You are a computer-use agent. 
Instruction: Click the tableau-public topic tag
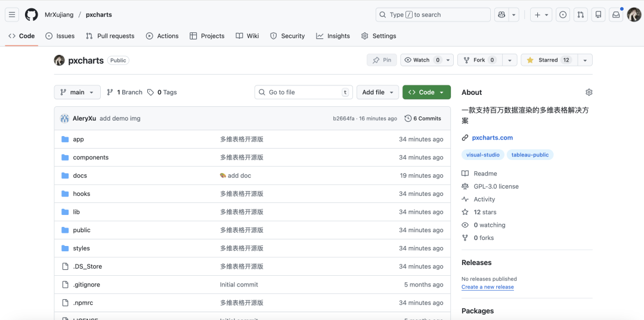click(x=530, y=155)
